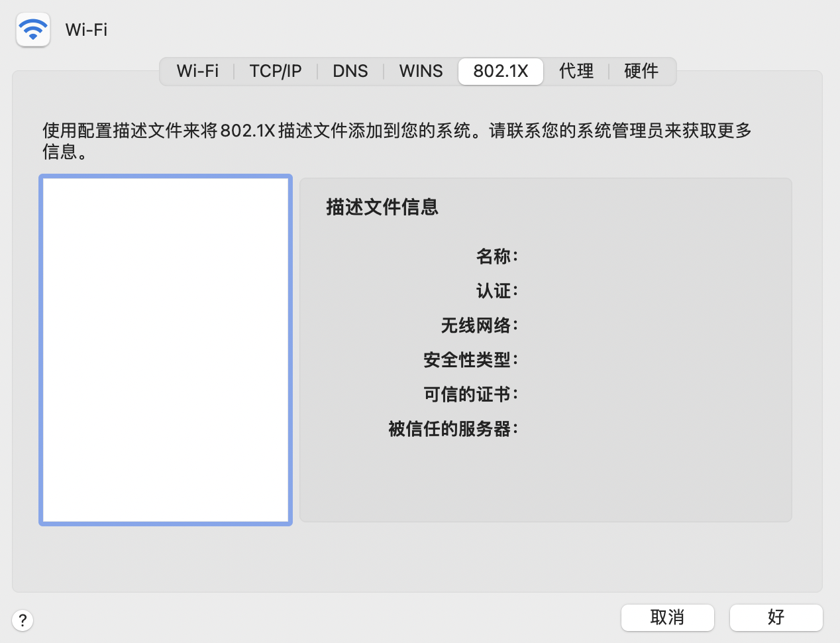
Task: Switch to the 代理 tab
Action: click(x=576, y=72)
